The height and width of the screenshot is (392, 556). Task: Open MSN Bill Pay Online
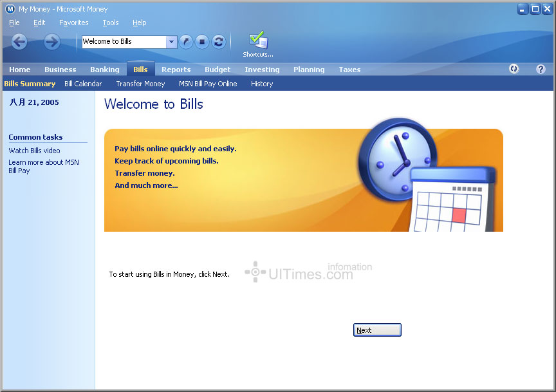[208, 84]
